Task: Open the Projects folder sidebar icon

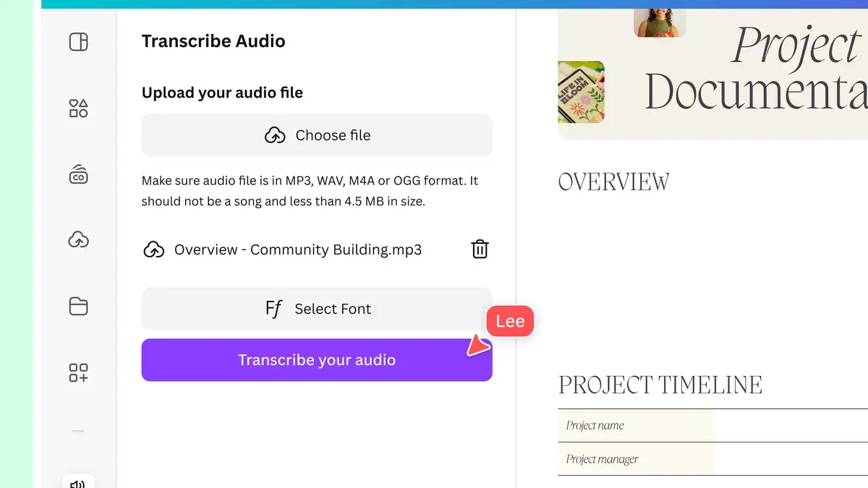Action: (x=78, y=307)
